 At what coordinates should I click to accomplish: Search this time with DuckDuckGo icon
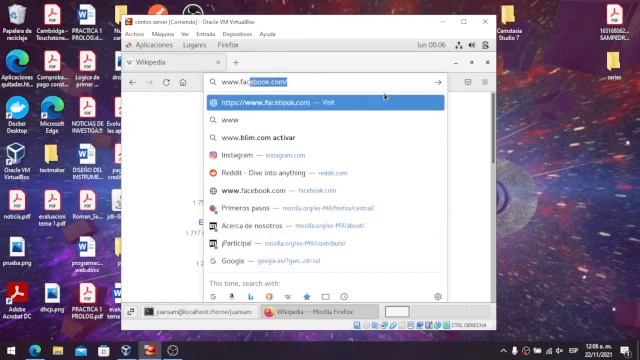269,297
